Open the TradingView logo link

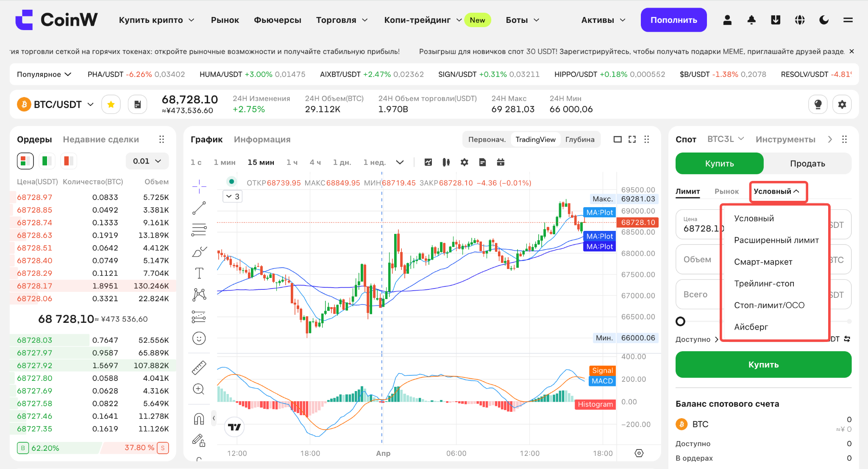click(234, 427)
